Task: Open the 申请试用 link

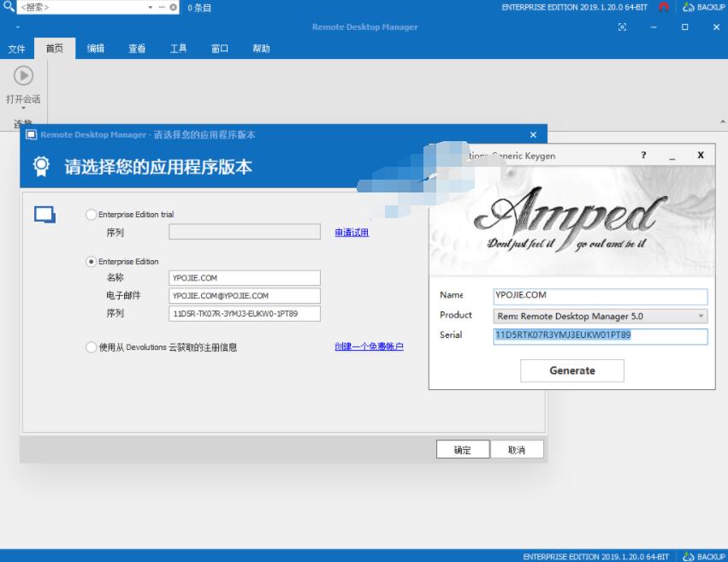Action: pos(352,232)
